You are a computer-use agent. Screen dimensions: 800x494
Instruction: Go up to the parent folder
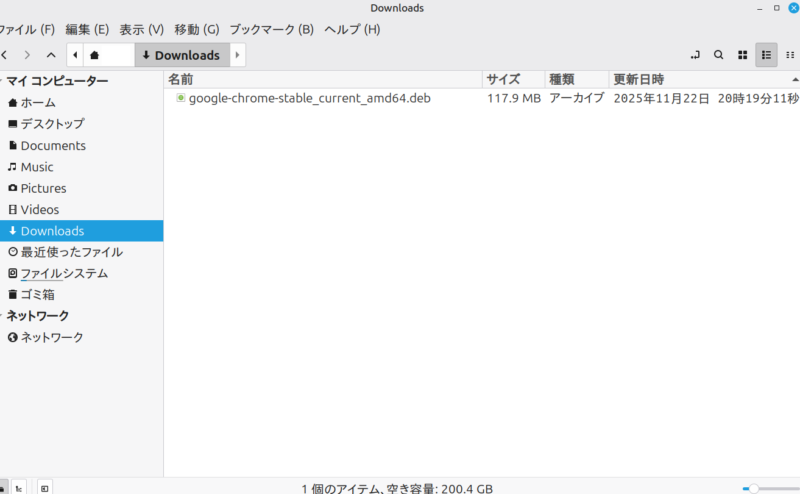(x=51, y=55)
